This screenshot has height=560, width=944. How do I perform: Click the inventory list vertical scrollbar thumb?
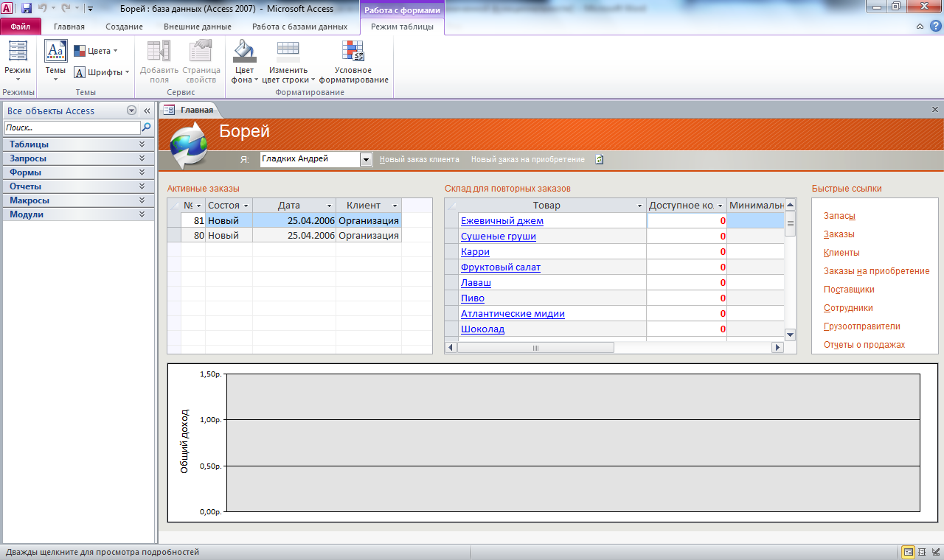pyautogui.click(x=790, y=223)
